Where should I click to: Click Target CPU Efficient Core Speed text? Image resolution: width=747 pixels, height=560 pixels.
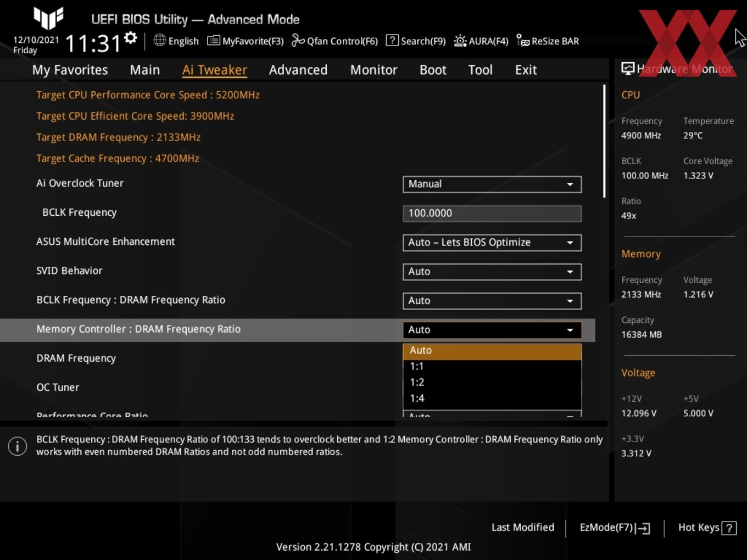click(x=135, y=116)
